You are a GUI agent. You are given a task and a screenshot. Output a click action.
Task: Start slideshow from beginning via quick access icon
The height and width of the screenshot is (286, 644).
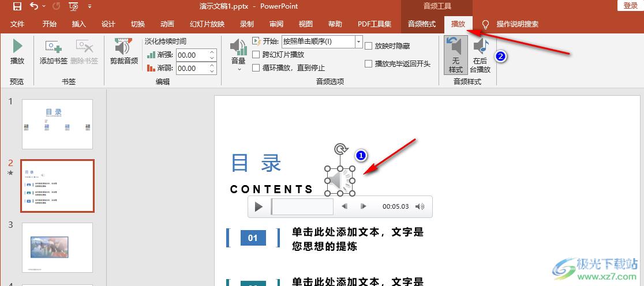click(74, 6)
